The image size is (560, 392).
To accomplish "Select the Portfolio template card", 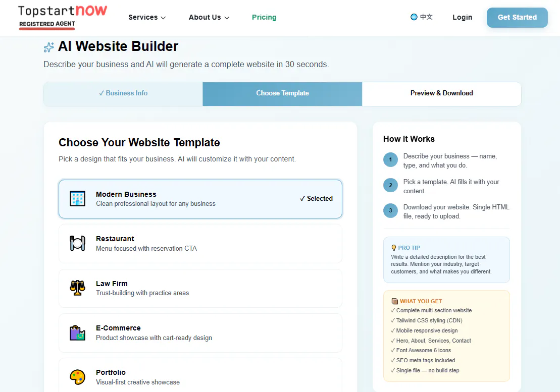I will tap(200, 375).
